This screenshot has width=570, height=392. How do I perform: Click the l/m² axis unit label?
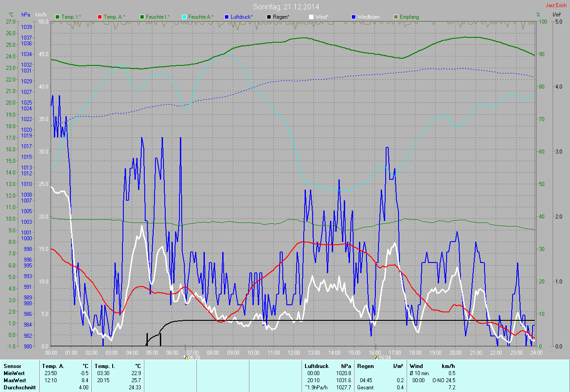(x=556, y=15)
